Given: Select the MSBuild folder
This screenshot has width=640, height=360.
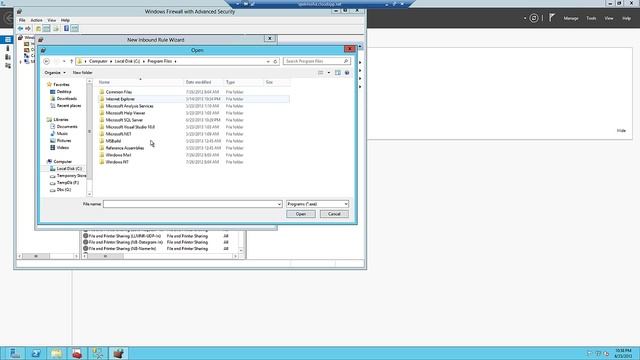Looking at the screenshot, I should pos(113,141).
